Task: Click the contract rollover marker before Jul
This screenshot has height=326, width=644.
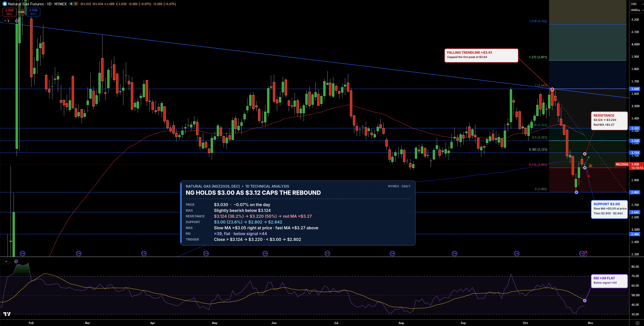Action: pos(327,253)
